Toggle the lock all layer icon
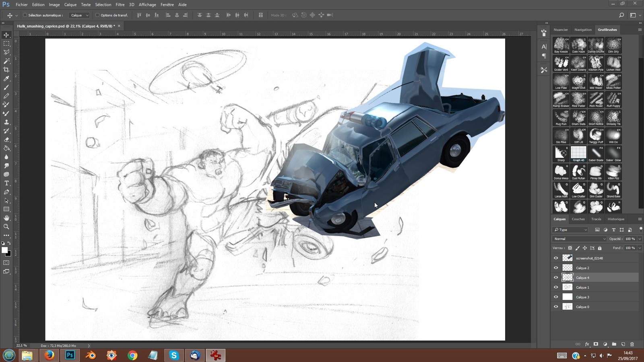Image resolution: width=644 pixels, height=362 pixels. coord(600,248)
